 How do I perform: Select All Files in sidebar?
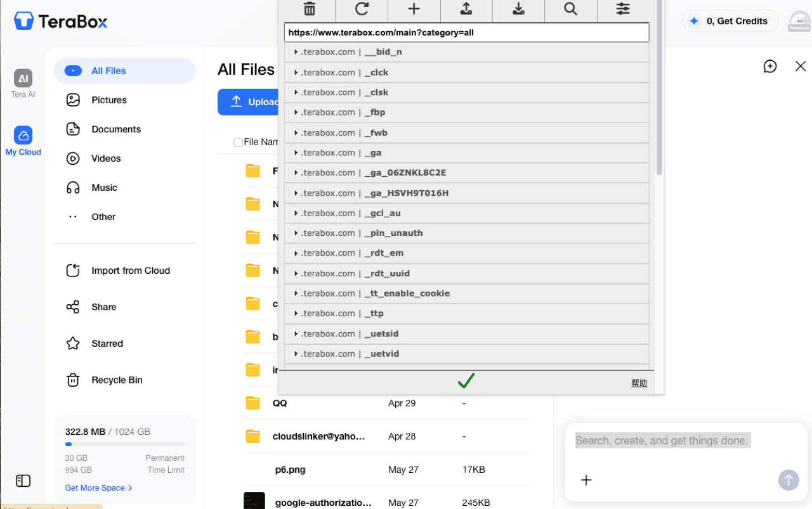[x=124, y=71]
